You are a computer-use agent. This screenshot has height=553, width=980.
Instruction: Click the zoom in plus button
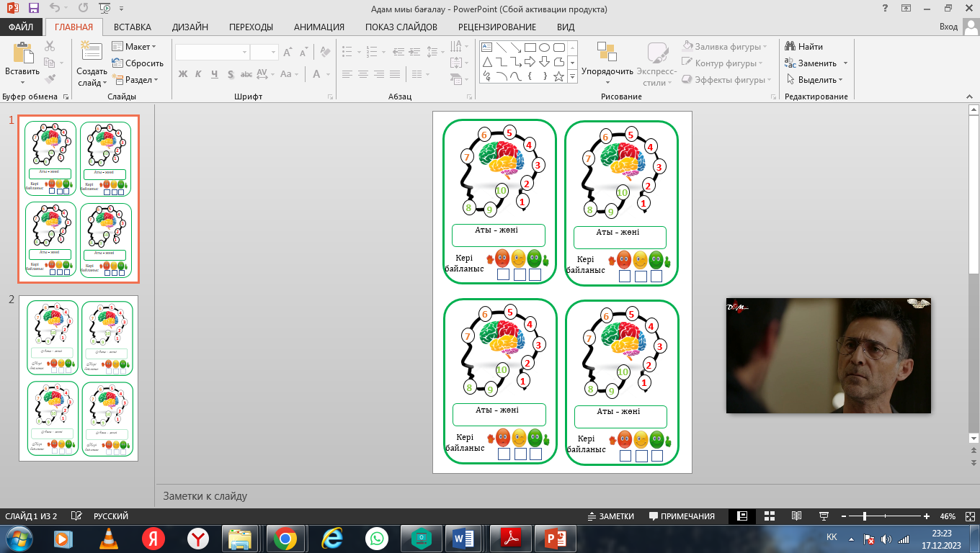click(x=927, y=516)
